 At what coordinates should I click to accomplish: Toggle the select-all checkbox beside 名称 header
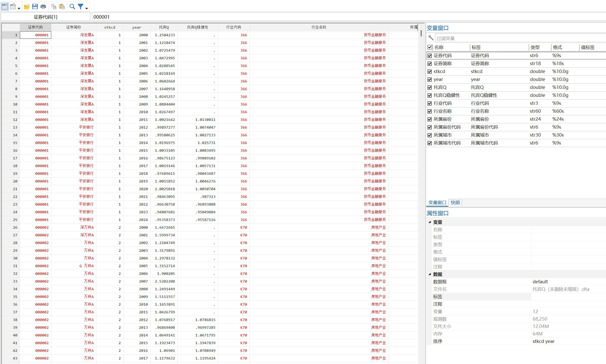click(x=430, y=47)
